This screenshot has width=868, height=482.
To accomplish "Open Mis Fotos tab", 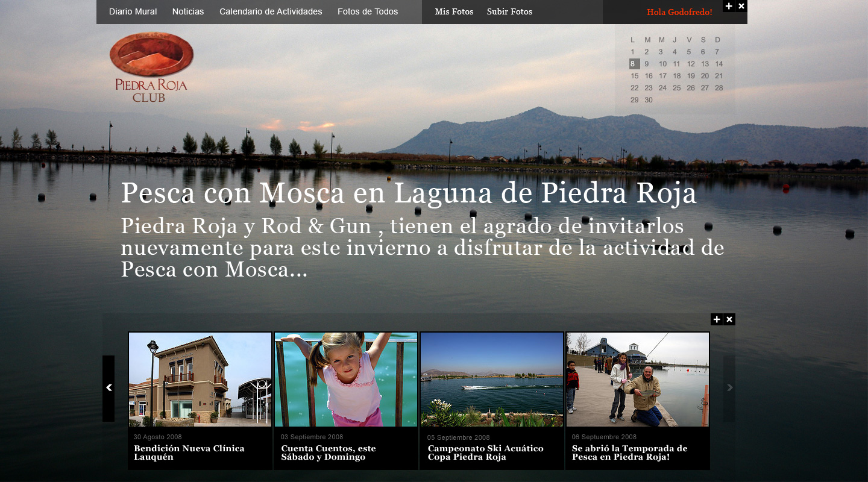I will click(x=454, y=12).
